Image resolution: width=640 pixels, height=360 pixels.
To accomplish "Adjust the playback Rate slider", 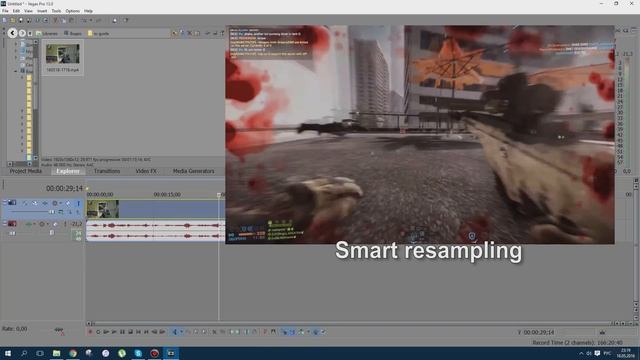I will (59, 329).
